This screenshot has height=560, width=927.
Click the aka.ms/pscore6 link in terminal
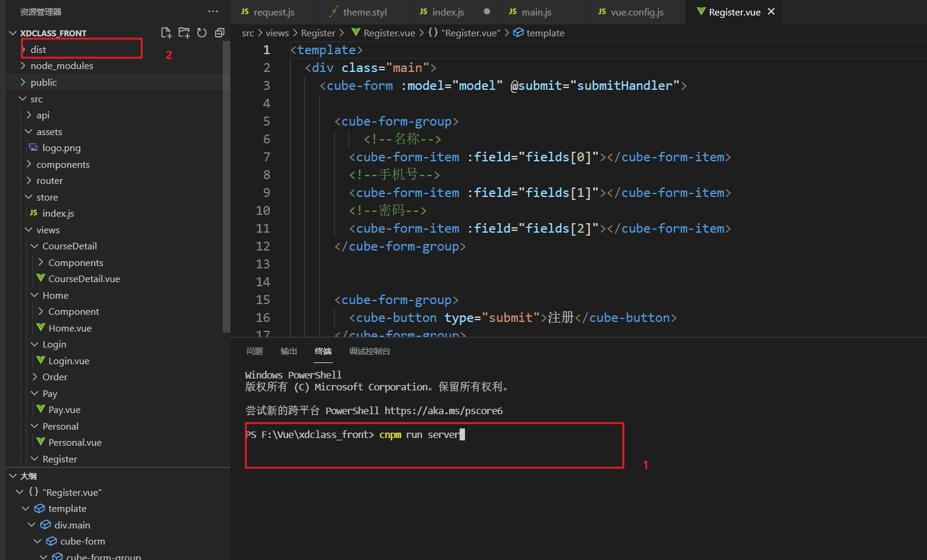click(444, 411)
